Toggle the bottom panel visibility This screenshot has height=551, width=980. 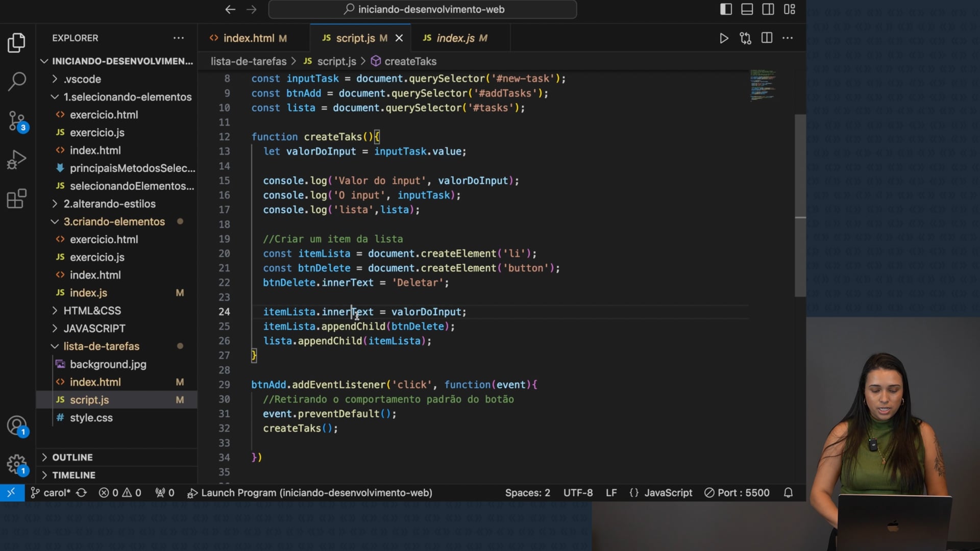(x=747, y=9)
